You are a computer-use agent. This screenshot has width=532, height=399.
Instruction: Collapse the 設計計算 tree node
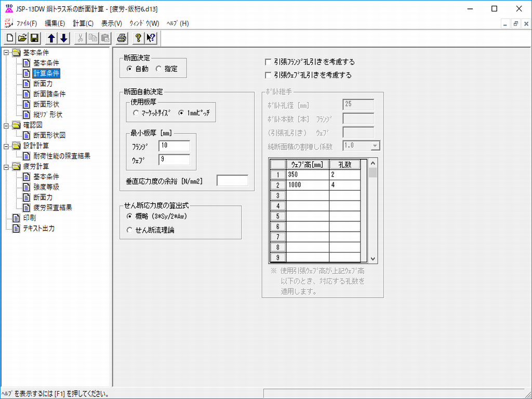click(x=6, y=145)
